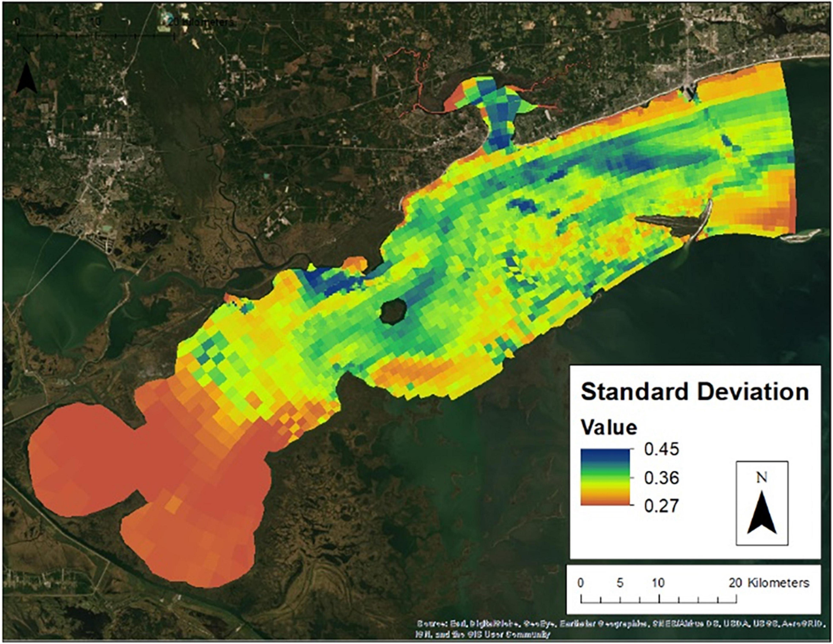This screenshot has height=644, width=833.
Task: Click the 'Value' legend label
Action: pyautogui.click(x=609, y=428)
